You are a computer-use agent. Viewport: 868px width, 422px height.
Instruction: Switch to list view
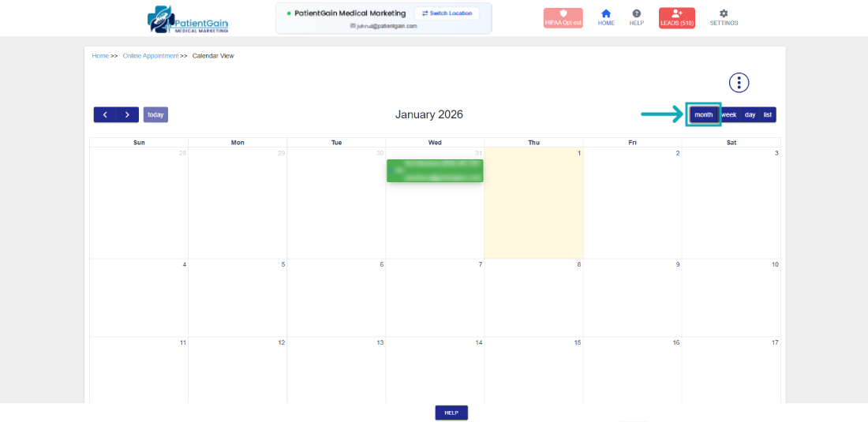tap(767, 114)
